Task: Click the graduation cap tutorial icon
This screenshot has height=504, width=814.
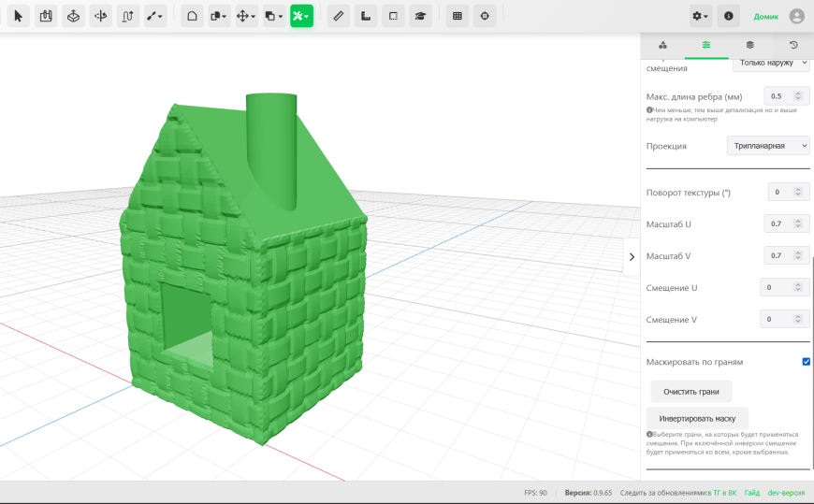Action: [x=420, y=16]
